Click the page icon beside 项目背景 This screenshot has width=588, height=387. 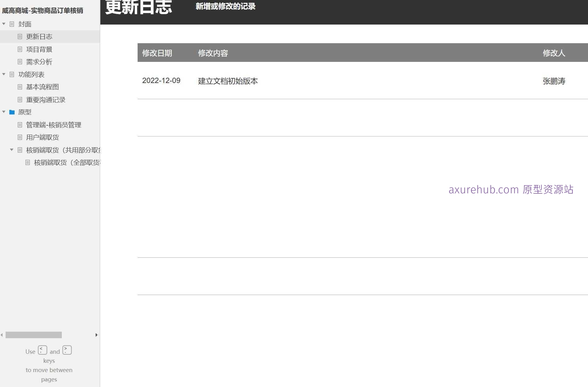20,49
